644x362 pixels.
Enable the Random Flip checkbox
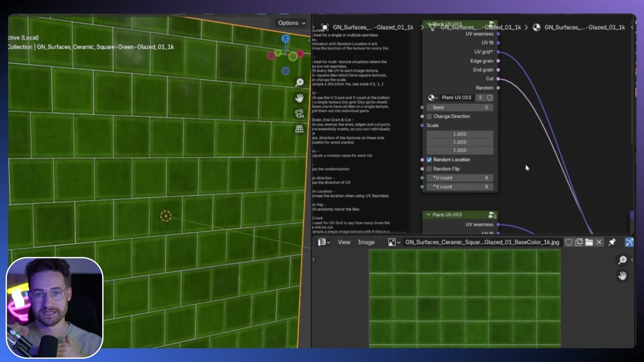tap(429, 169)
